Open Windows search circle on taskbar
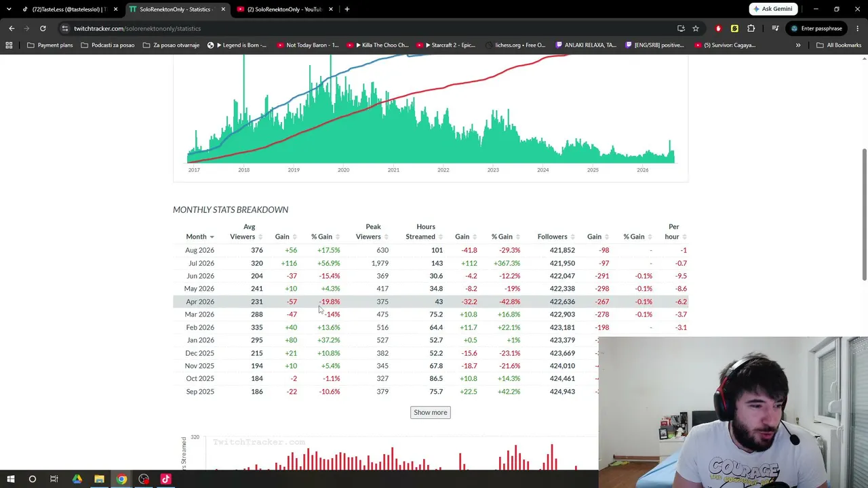 coord(32,479)
